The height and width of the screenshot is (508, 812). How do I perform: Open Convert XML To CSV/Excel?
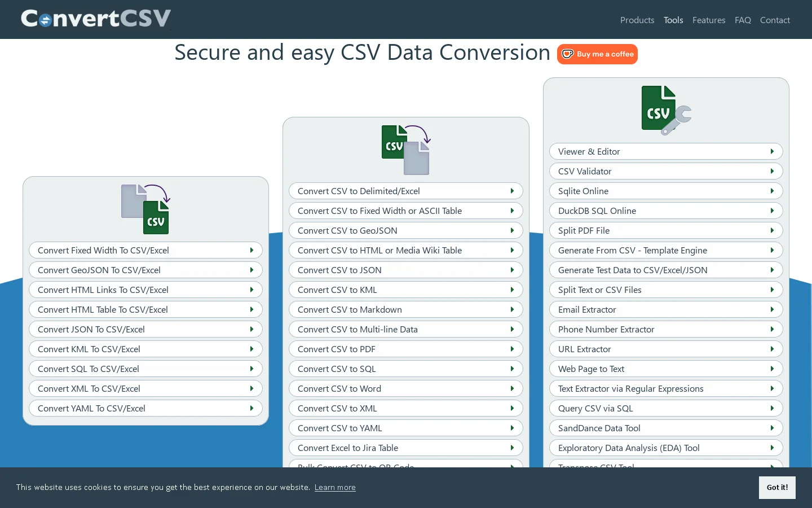tap(145, 388)
